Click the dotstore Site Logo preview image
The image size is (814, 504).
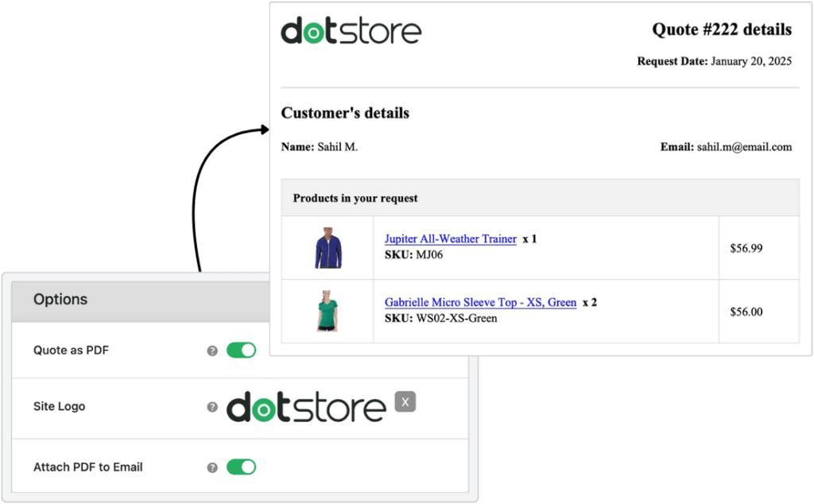[x=306, y=407]
